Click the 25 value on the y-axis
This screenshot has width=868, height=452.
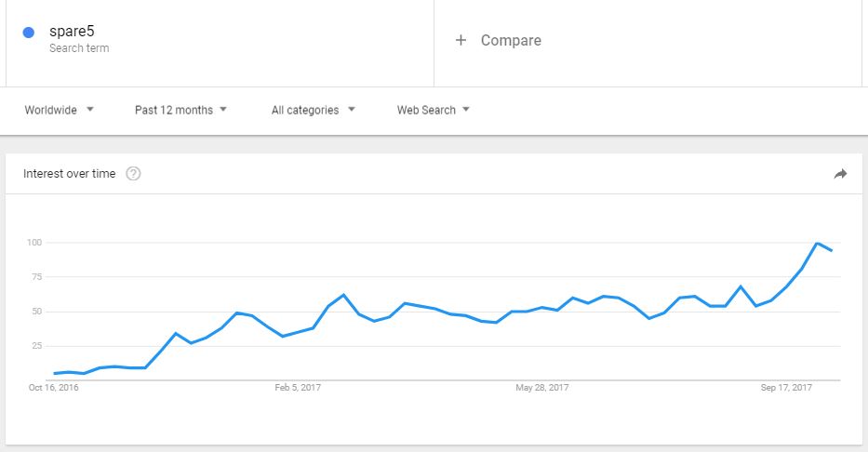(x=36, y=346)
